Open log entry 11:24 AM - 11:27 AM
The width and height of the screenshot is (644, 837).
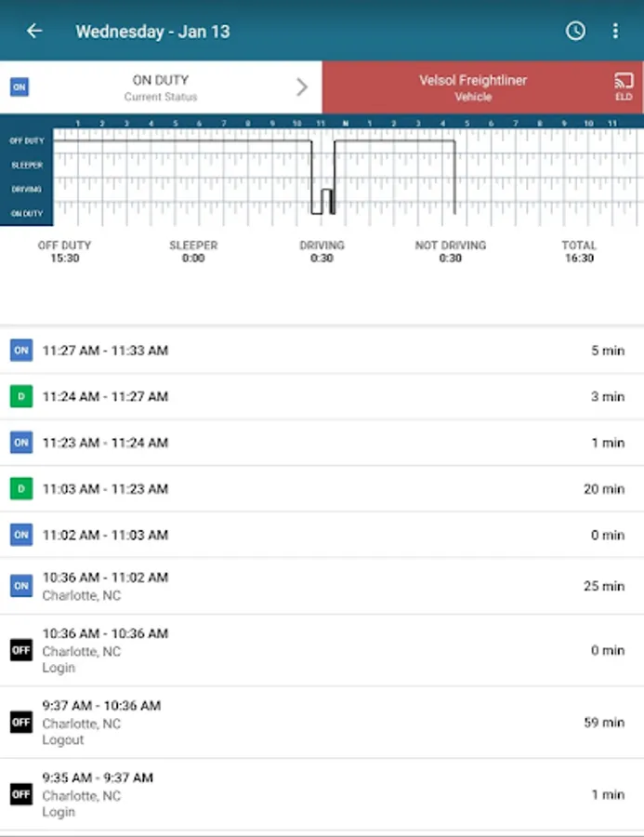point(322,396)
